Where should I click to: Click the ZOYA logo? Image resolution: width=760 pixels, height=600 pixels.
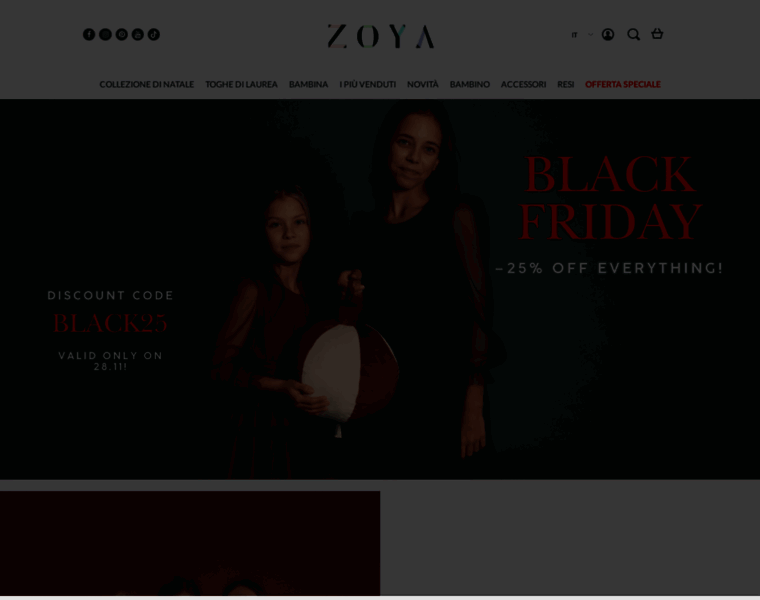[x=380, y=36]
